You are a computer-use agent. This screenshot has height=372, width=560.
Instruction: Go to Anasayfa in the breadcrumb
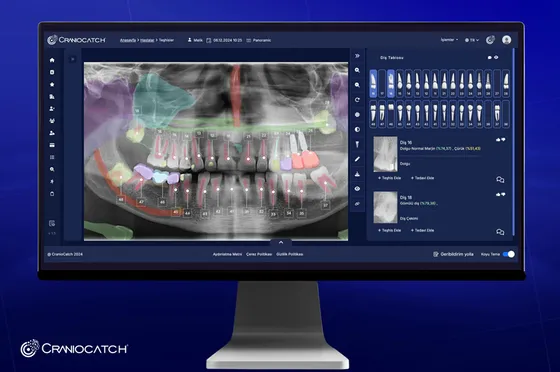[x=128, y=40]
